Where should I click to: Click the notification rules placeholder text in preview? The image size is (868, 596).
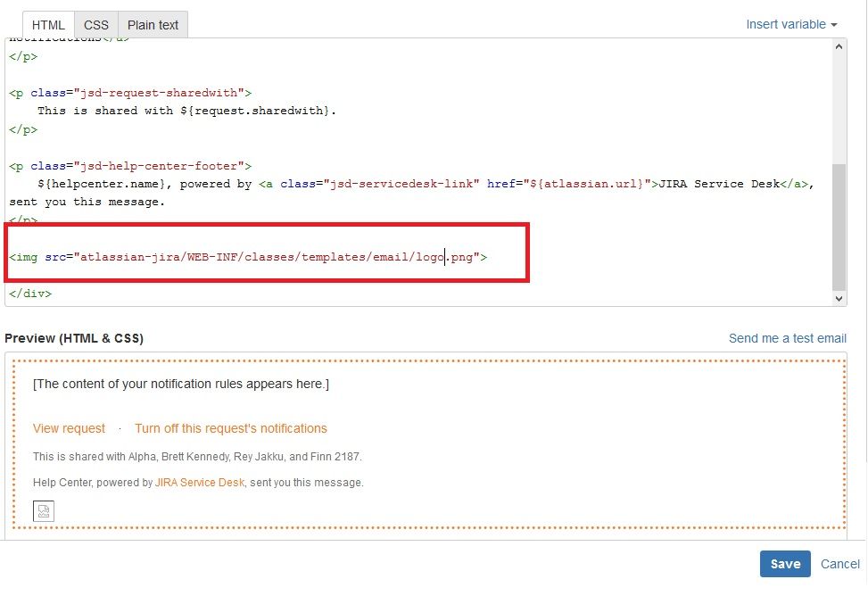180,384
